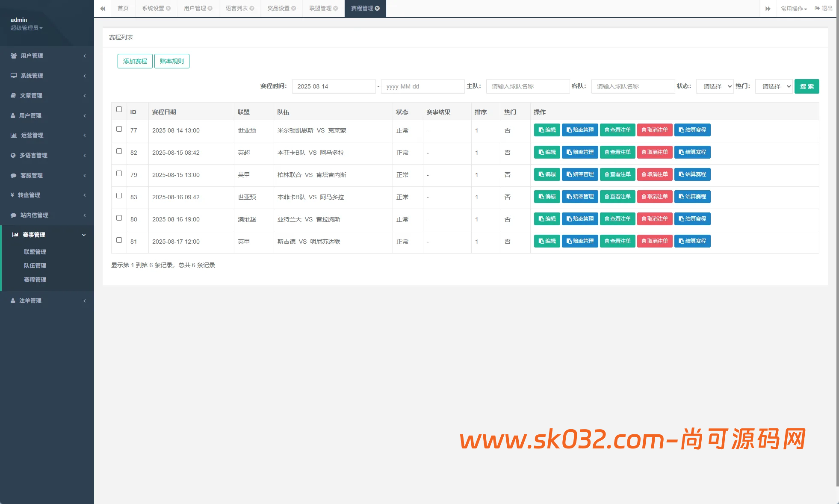Check the row checkbox for match ID 81
The image size is (839, 504).
(x=119, y=240)
